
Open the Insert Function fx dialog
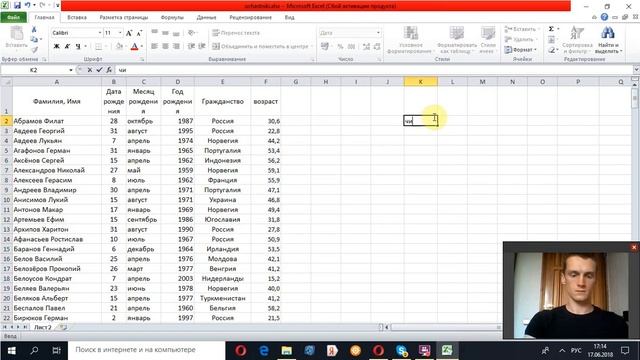(x=109, y=70)
